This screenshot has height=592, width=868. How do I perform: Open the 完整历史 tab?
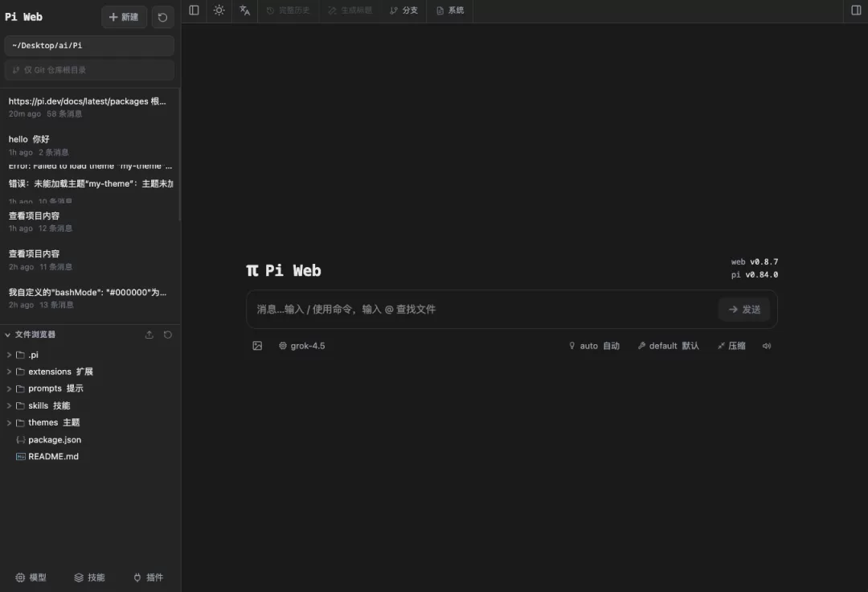click(289, 10)
